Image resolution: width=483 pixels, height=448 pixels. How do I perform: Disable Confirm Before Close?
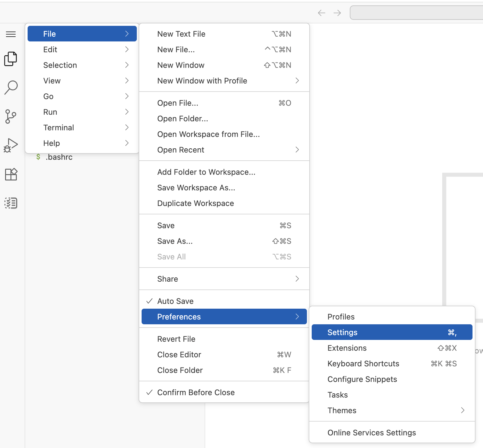tap(196, 392)
